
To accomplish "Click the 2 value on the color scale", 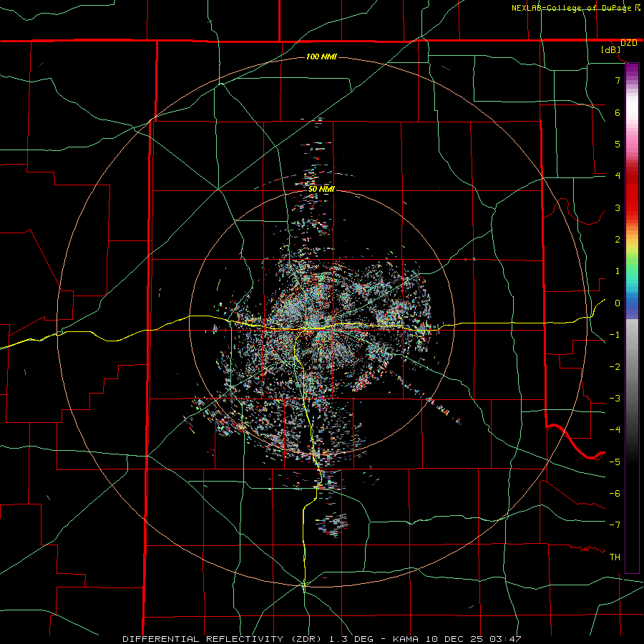I will click(618, 240).
